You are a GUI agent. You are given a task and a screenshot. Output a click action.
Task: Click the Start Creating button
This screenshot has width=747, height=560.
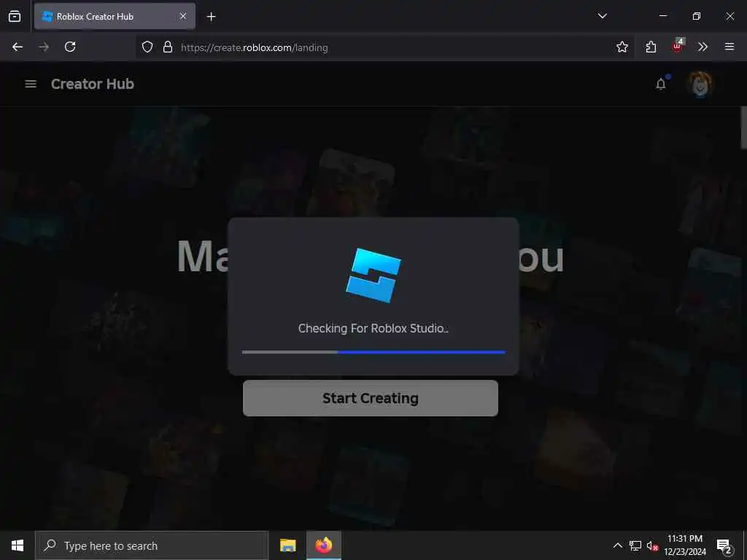click(x=371, y=398)
